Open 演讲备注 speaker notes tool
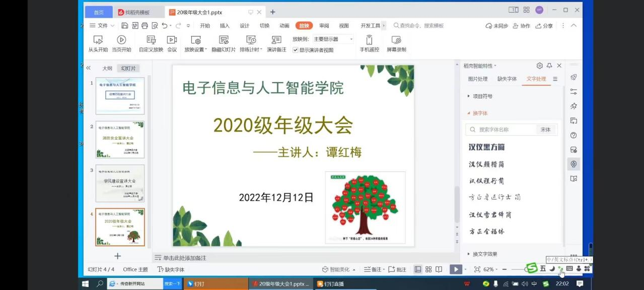 pos(276,40)
